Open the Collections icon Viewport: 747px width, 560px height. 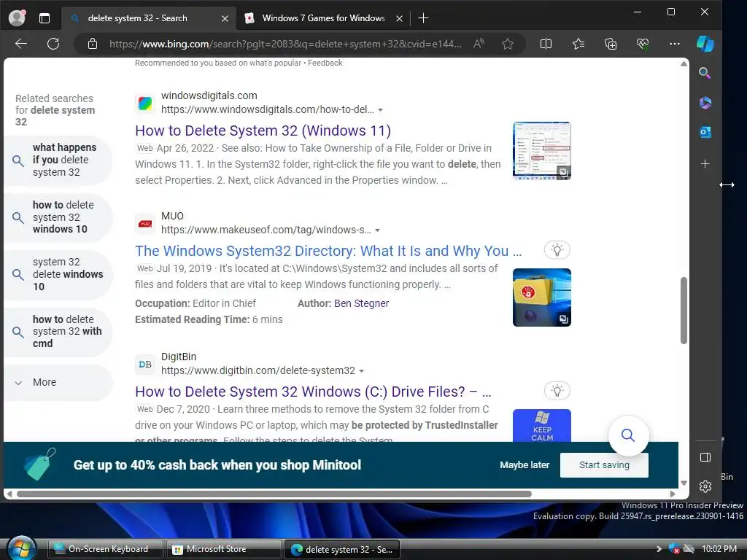click(611, 44)
